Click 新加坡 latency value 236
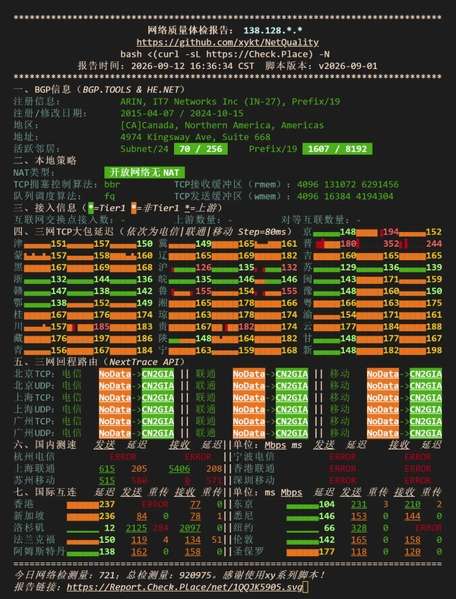 click(x=107, y=516)
